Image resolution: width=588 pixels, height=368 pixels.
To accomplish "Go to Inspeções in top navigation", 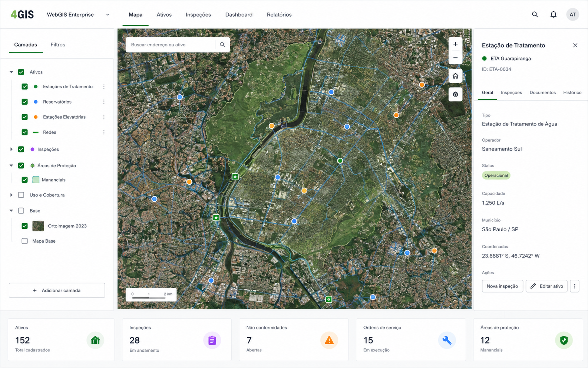I will tap(198, 14).
